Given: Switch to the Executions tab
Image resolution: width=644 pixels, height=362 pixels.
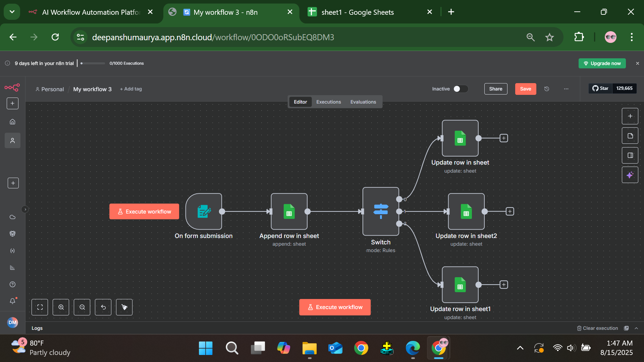Looking at the screenshot, I should click(x=328, y=102).
